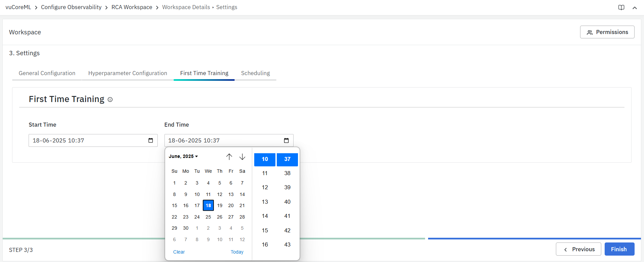
Task: Switch to the Hyperparameter Configuration tab
Action: (x=127, y=73)
